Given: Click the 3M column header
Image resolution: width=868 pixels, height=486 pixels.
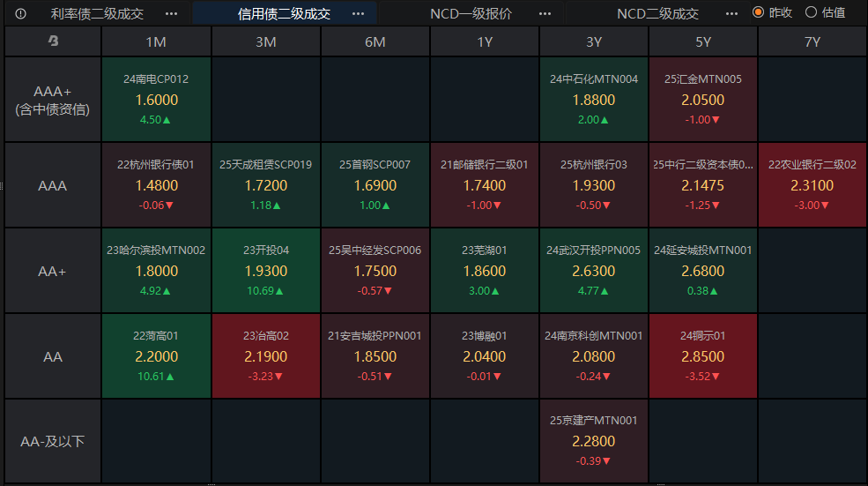Looking at the screenshot, I should pyautogui.click(x=266, y=41).
